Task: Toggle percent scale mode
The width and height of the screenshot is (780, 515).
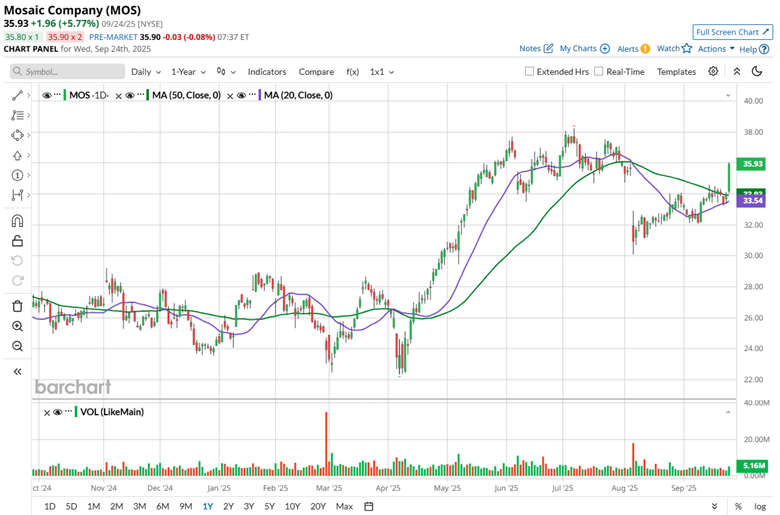Action: coord(738,506)
